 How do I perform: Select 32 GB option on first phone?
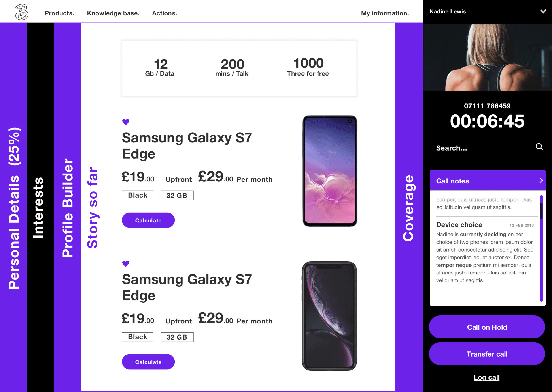tap(177, 196)
